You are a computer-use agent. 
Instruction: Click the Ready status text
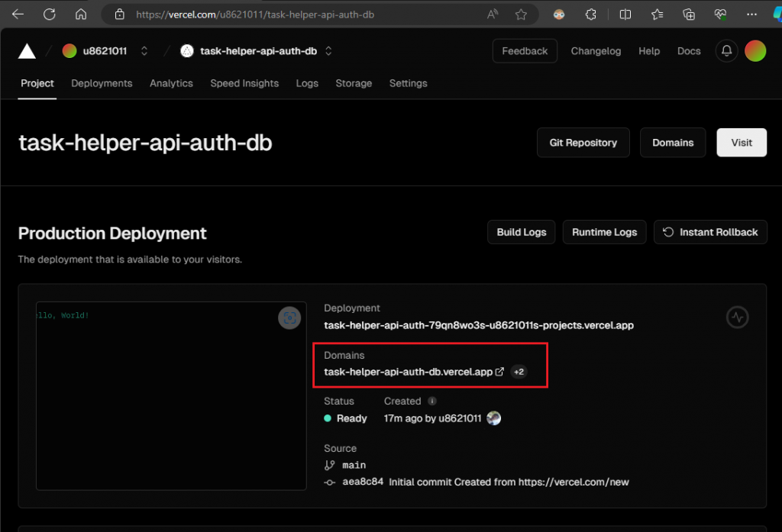[351, 418]
